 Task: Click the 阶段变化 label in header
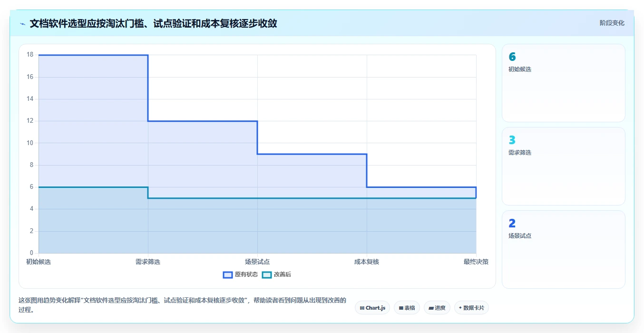pyautogui.click(x=612, y=23)
